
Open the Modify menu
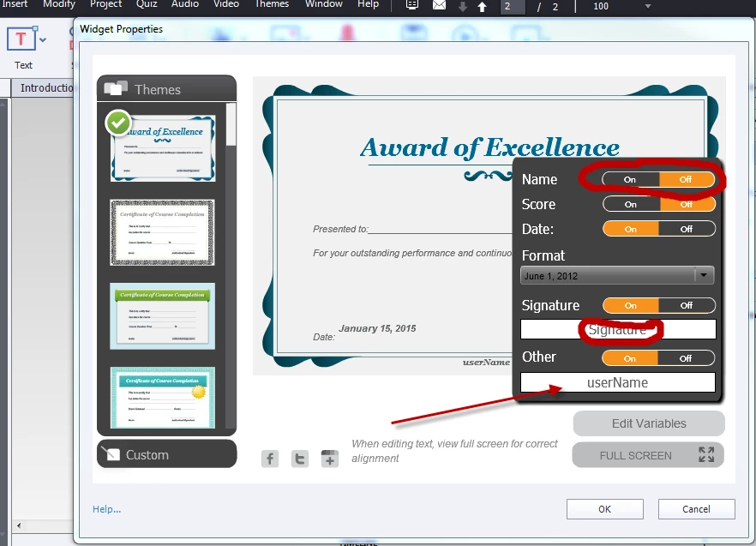59,4
